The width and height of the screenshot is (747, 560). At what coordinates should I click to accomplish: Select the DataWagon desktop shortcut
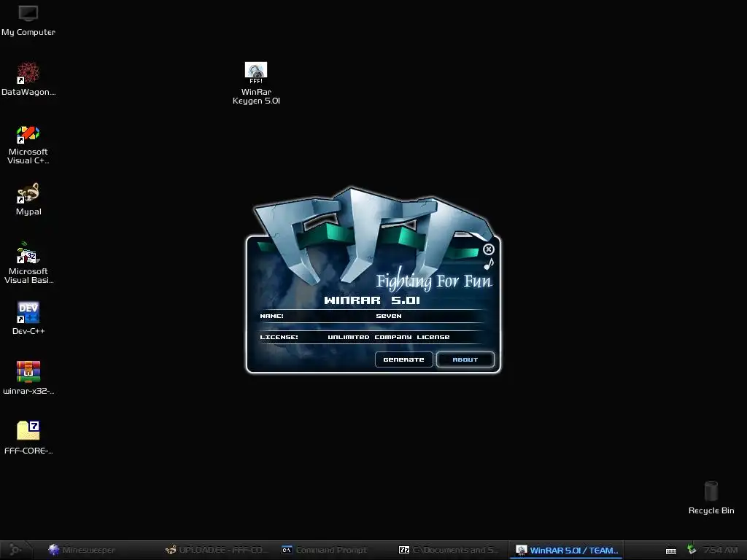(28, 79)
